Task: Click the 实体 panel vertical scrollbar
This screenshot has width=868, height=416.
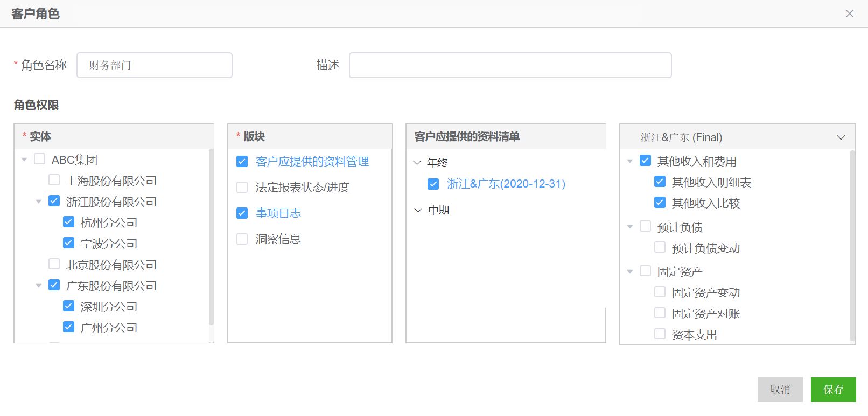Action: point(211,237)
